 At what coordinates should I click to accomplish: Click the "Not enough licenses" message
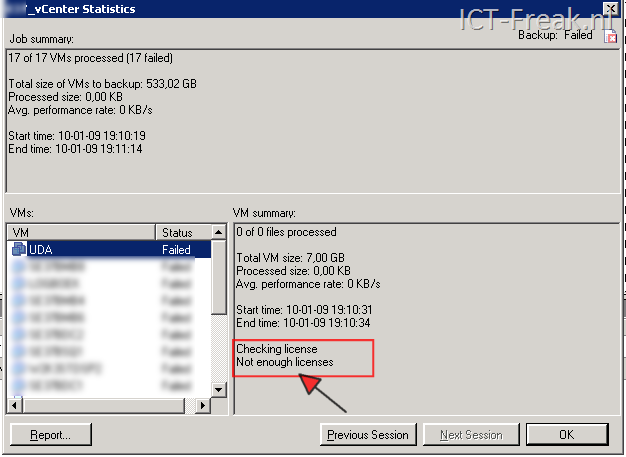pyautogui.click(x=285, y=362)
